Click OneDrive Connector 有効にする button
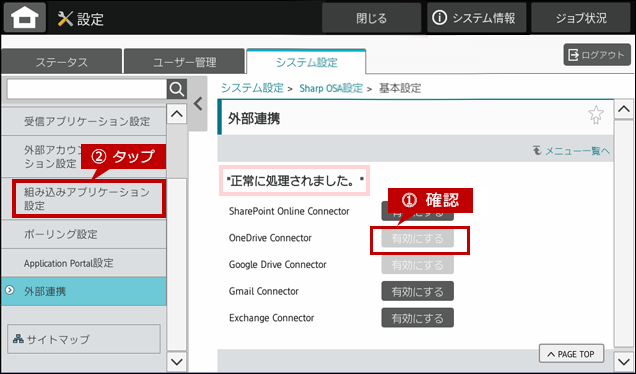The width and height of the screenshot is (636, 374). 417,239
